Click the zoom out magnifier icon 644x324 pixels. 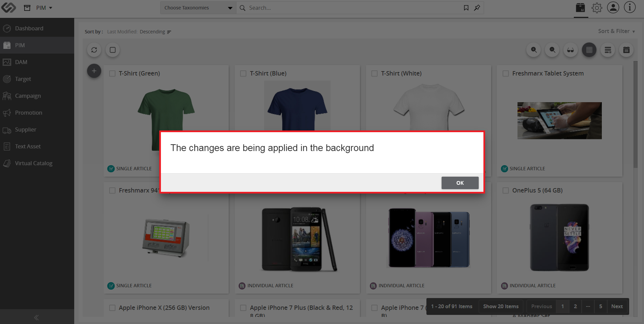coord(552,50)
